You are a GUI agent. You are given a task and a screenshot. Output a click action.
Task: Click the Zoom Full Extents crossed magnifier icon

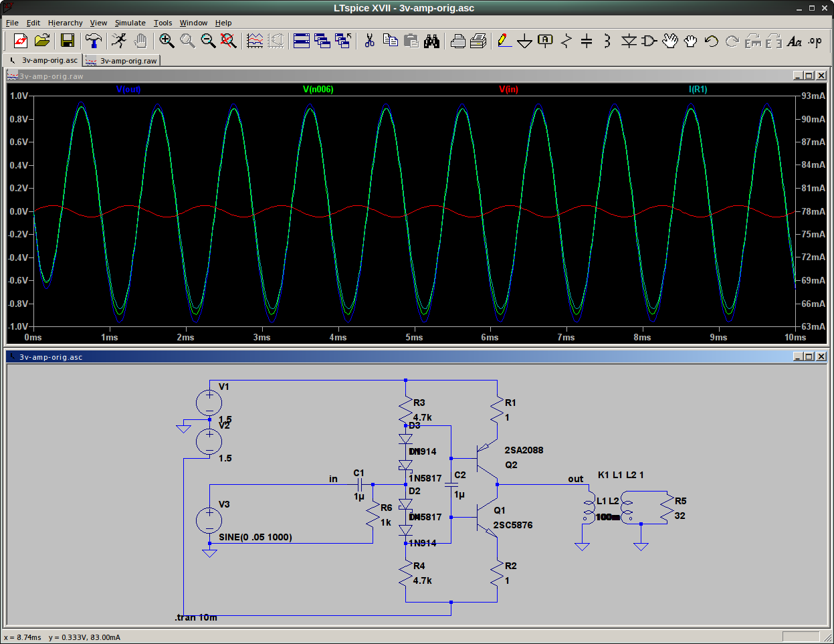click(x=229, y=41)
